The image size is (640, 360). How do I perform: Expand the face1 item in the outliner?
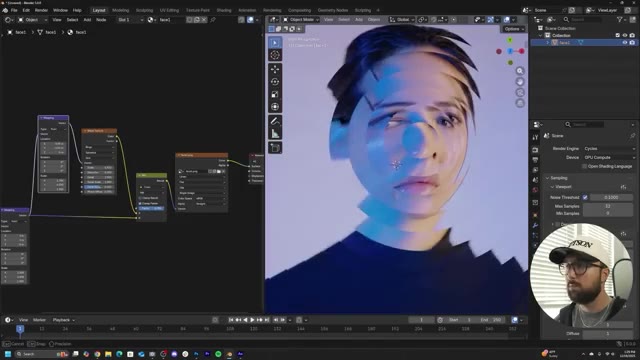pyautogui.click(x=547, y=42)
